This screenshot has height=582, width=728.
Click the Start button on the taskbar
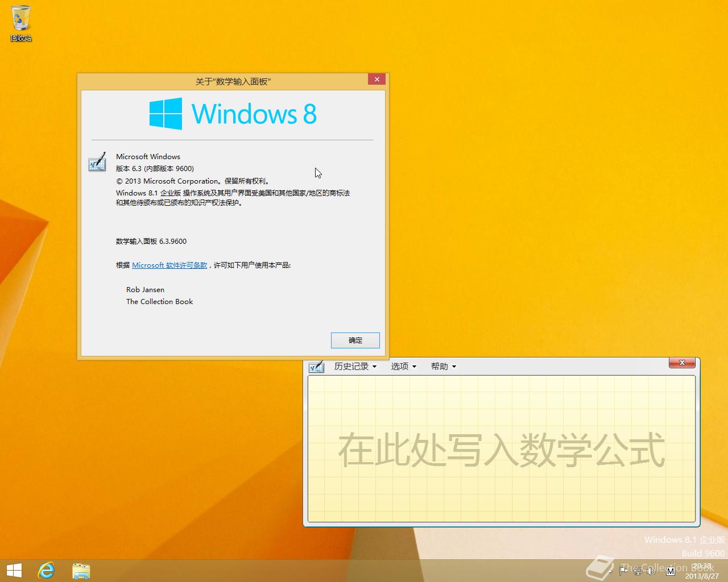click(x=14, y=571)
